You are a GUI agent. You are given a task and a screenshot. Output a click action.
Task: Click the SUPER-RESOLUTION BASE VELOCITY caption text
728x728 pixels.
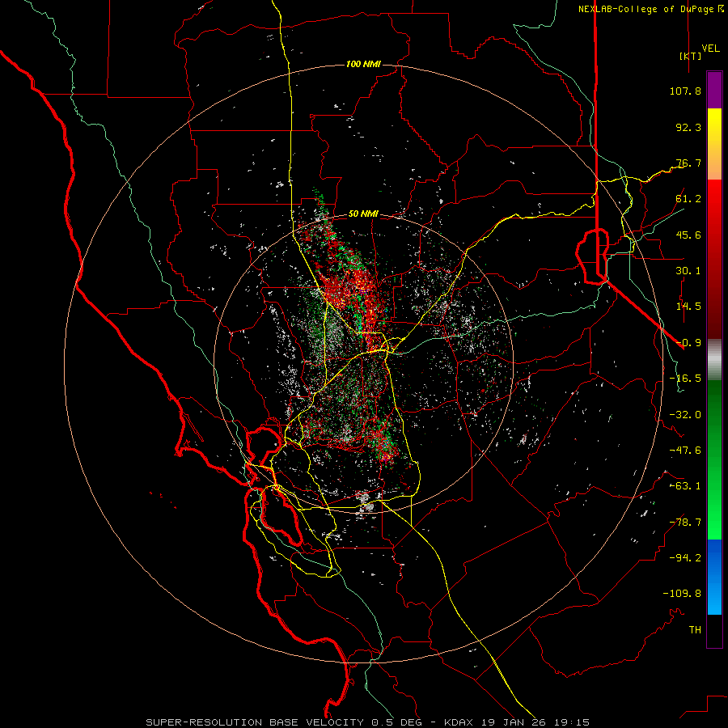[x=256, y=722]
